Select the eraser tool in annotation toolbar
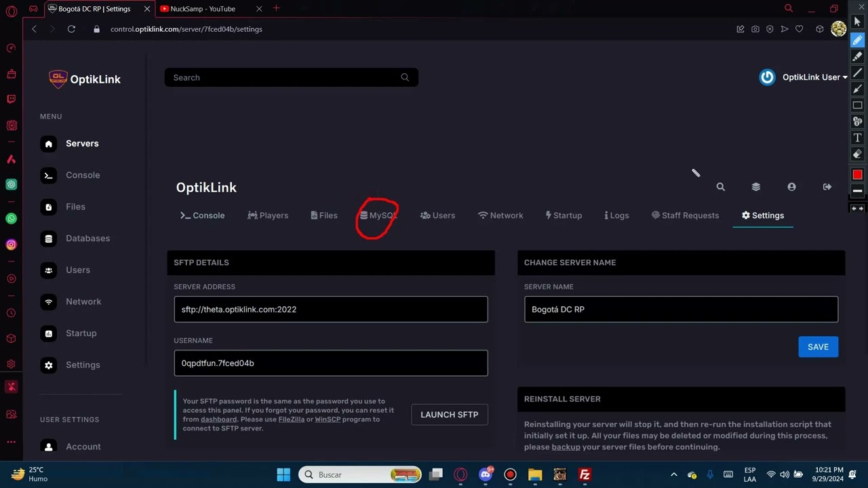This screenshot has height=488, width=868. (x=857, y=154)
